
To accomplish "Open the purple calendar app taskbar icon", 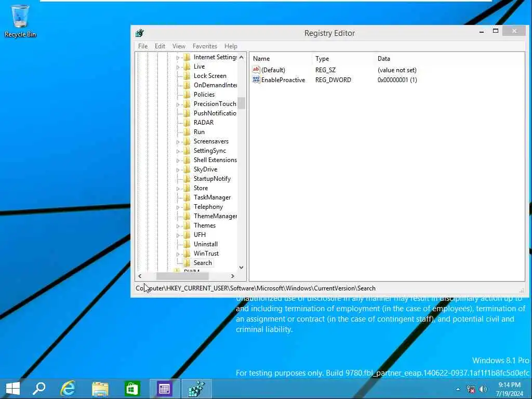I will coord(164,389).
